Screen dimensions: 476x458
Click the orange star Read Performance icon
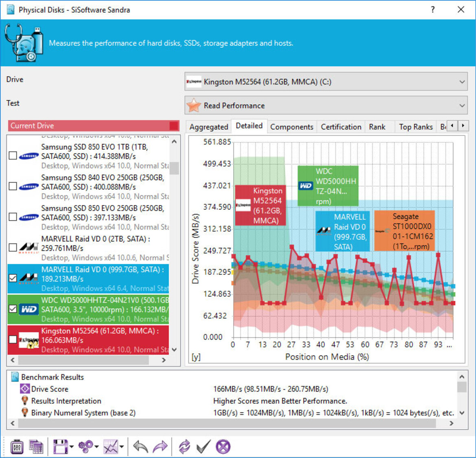tap(193, 105)
